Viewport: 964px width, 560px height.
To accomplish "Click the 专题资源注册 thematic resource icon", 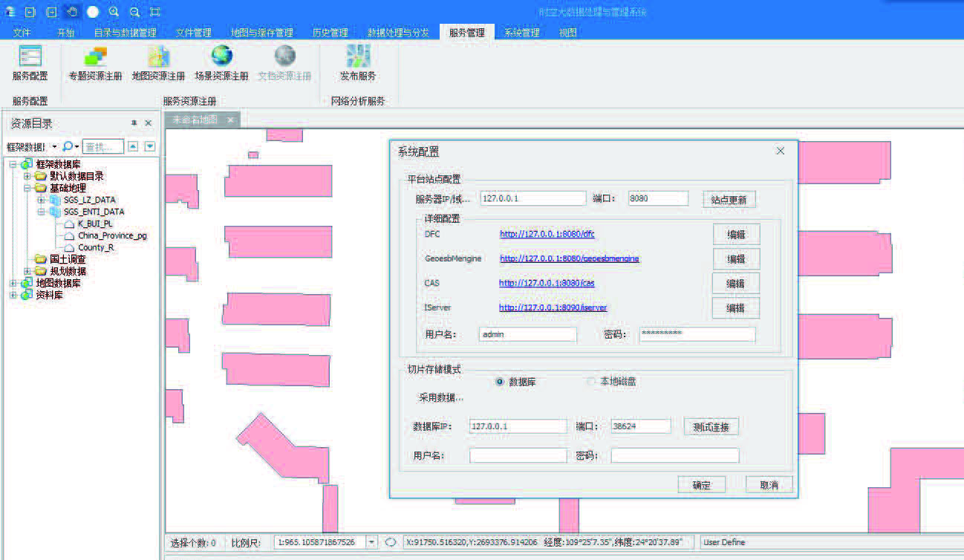I will point(95,56).
